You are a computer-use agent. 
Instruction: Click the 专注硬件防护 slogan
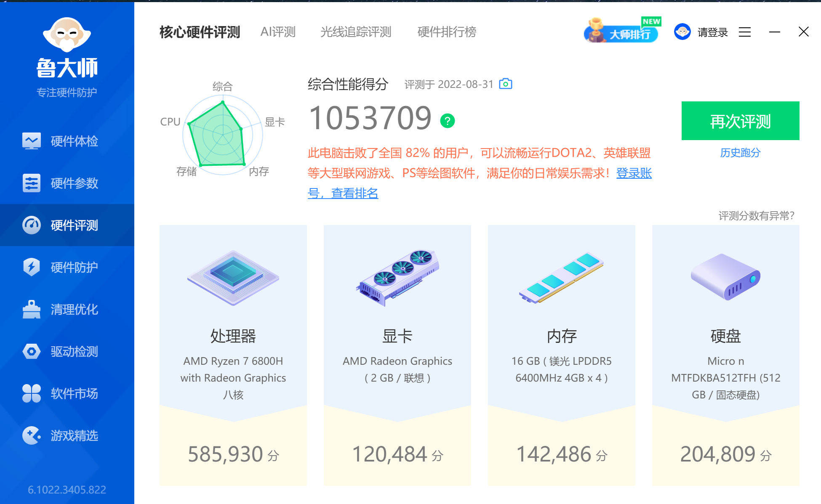[x=67, y=92]
